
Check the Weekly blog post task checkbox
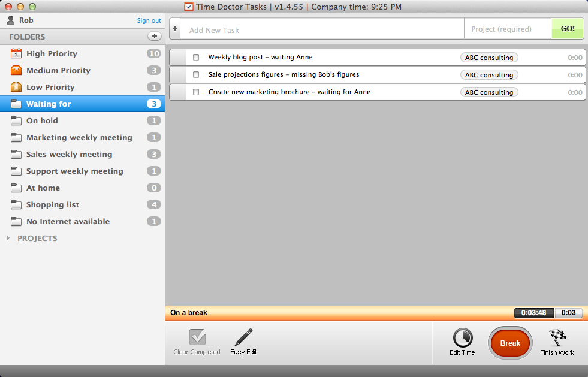point(196,58)
